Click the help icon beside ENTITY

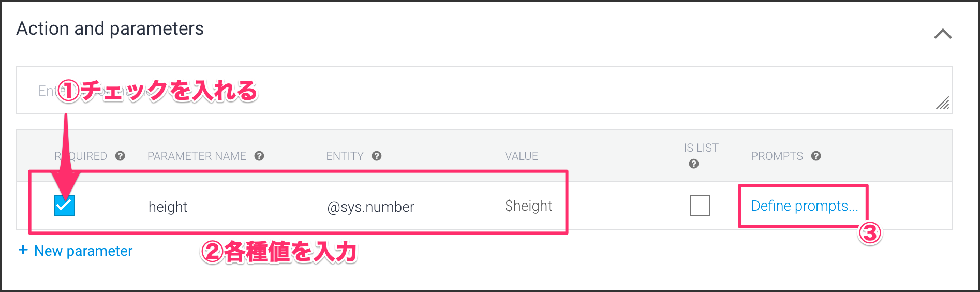point(377,156)
